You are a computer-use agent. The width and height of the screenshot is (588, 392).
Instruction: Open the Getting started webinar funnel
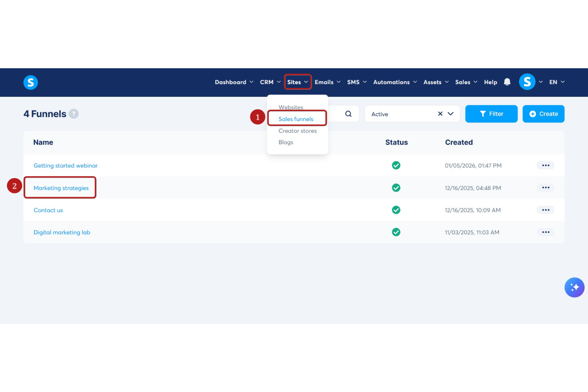pyautogui.click(x=66, y=166)
